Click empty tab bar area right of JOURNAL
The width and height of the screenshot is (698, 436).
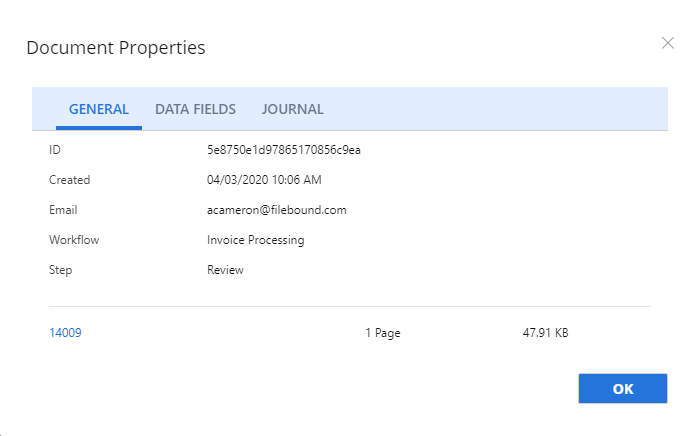[x=500, y=109]
